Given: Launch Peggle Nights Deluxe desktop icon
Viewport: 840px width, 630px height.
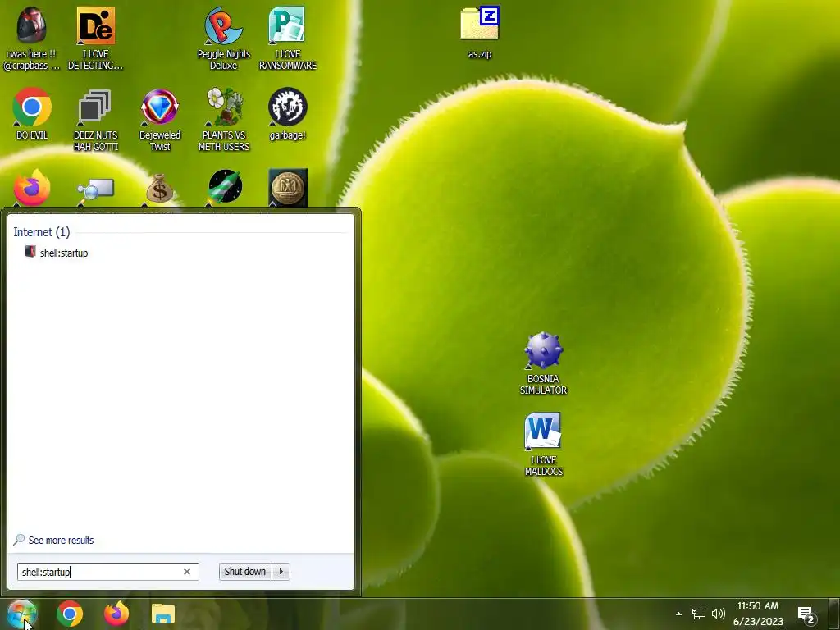Looking at the screenshot, I should [x=223, y=39].
